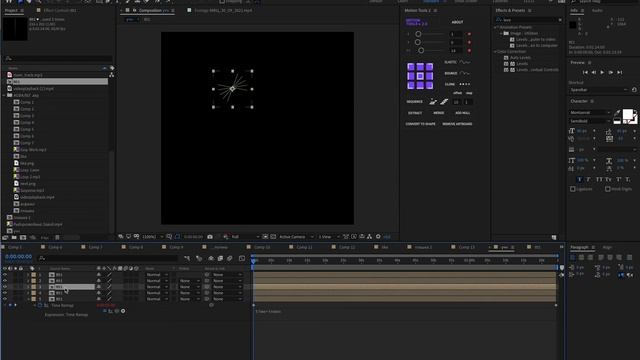Toggle the expression enable switch for Time Remap
The height and width of the screenshot is (360, 640).
(105, 311)
